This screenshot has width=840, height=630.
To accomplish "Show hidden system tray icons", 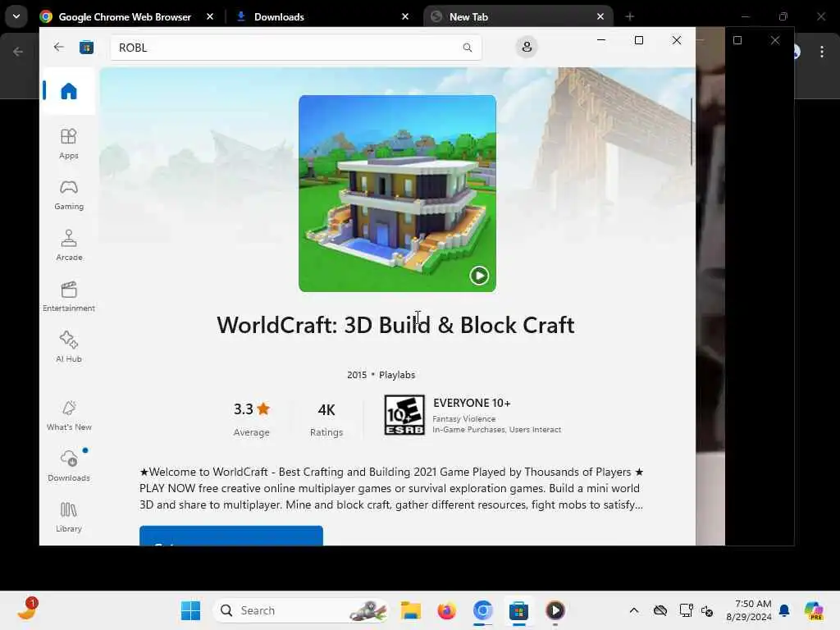I will click(x=634, y=610).
